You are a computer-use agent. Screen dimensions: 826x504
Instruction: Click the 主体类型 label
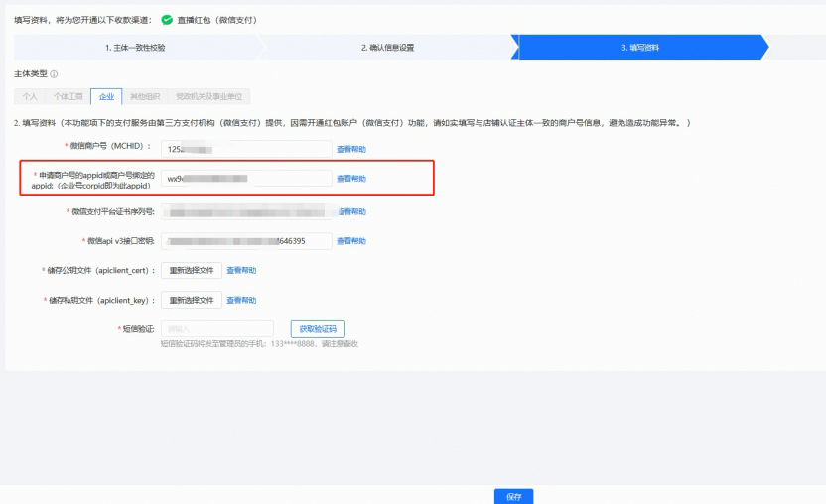tap(31, 74)
